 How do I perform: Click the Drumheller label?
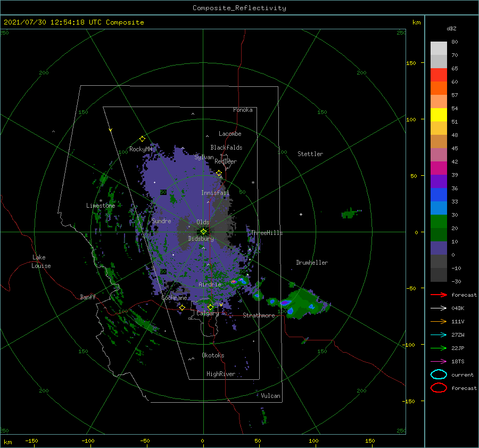pos(312,263)
